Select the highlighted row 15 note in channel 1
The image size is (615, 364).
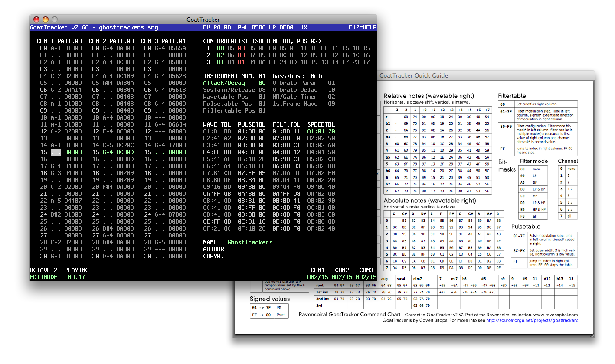pos(56,152)
